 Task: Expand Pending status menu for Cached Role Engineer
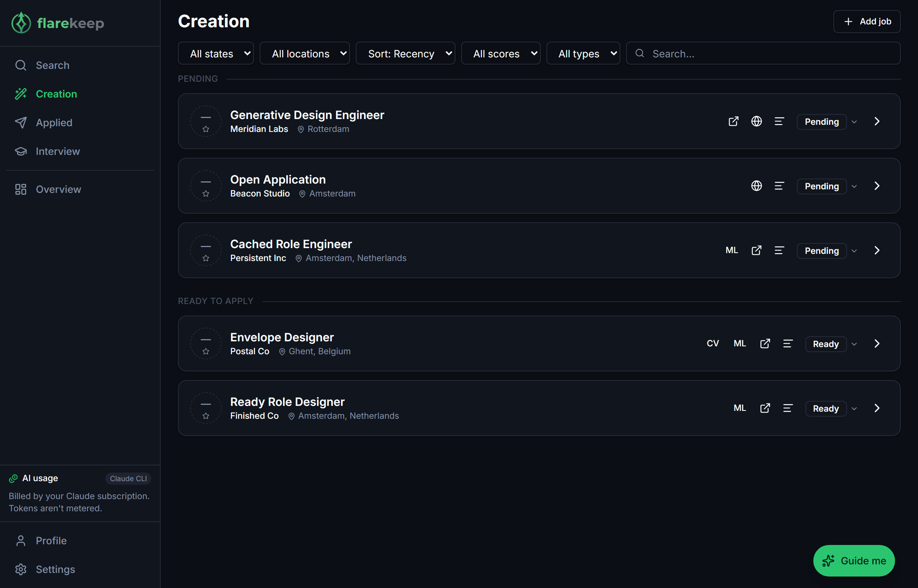854,251
